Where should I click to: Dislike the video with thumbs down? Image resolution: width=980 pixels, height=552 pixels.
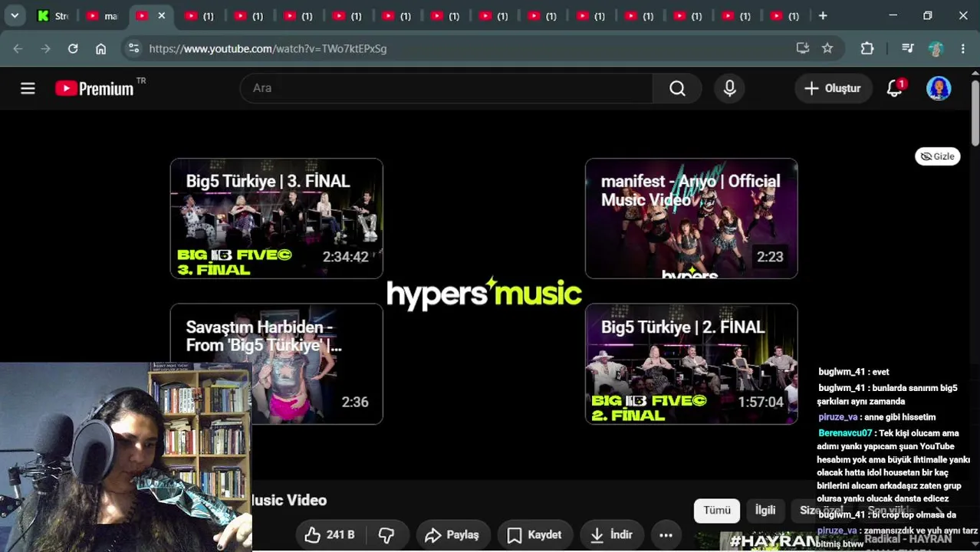click(386, 535)
